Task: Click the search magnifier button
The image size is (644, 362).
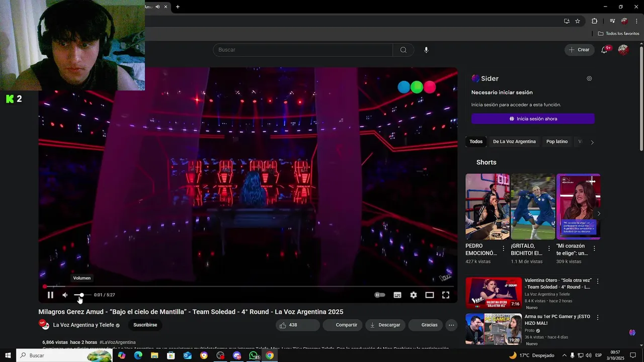Action: pyautogui.click(x=404, y=50)
